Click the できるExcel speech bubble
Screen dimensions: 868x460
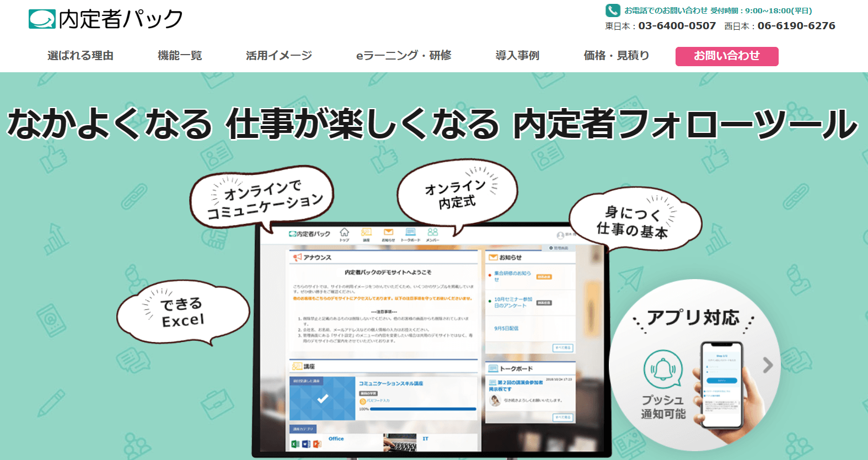click(x=183, y=312)
